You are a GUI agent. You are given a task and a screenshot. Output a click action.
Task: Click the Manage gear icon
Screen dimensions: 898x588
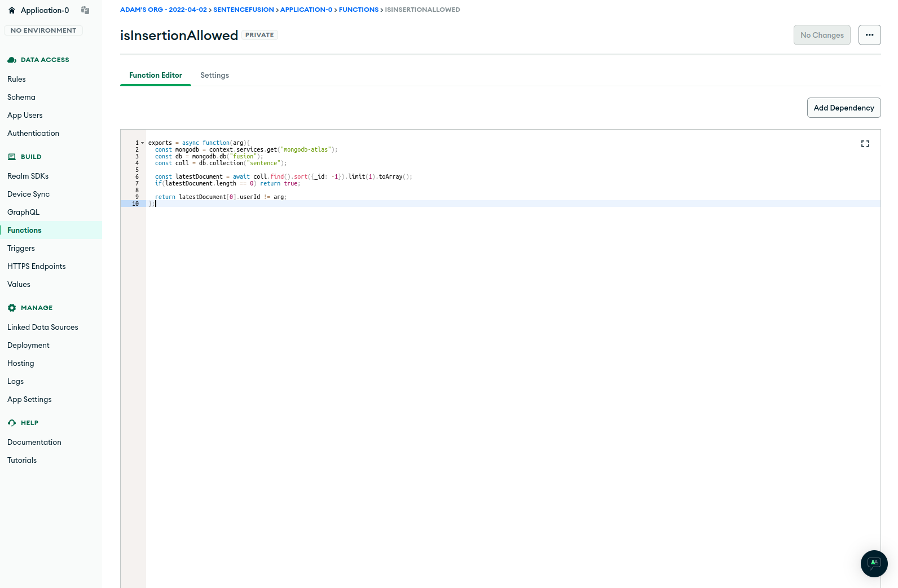(x=12, y=308)
